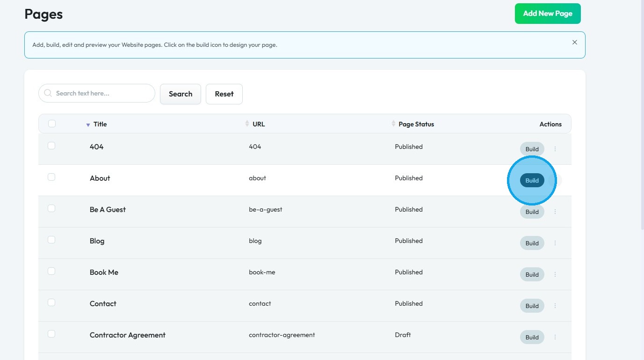Image resolution: width=644 pixels, height=360 pixels.
Task: Open three-dot actions menu for Contact page
Action: click(555, 306)
